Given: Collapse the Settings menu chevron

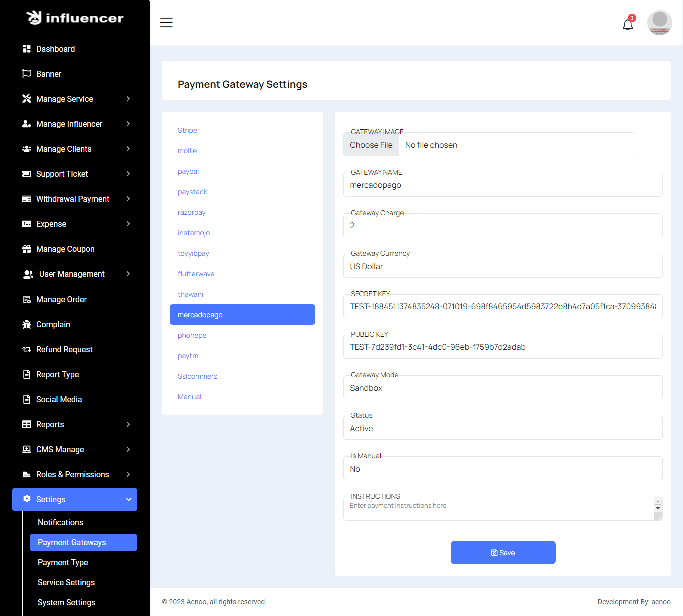Looking at the screenshot, I should point(128,499).
